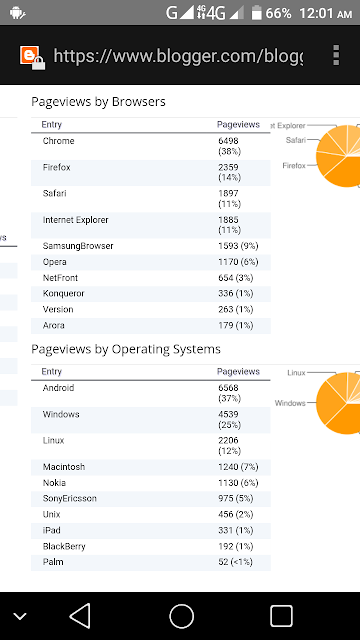Click the Android row in operating systems

(151, 393)
